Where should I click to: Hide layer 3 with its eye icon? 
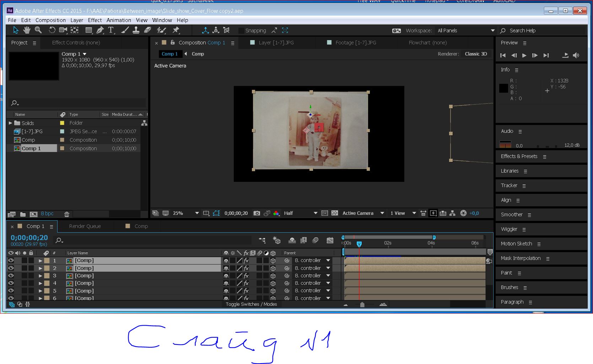[x=11, y=276]
